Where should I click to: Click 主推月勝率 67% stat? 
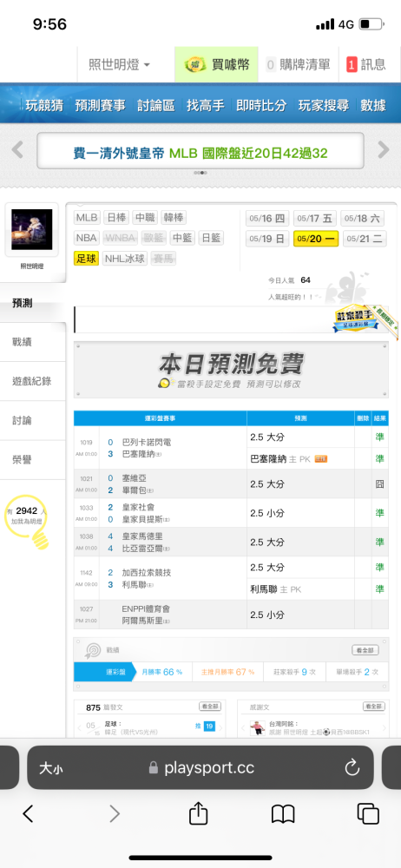[227, 672]
